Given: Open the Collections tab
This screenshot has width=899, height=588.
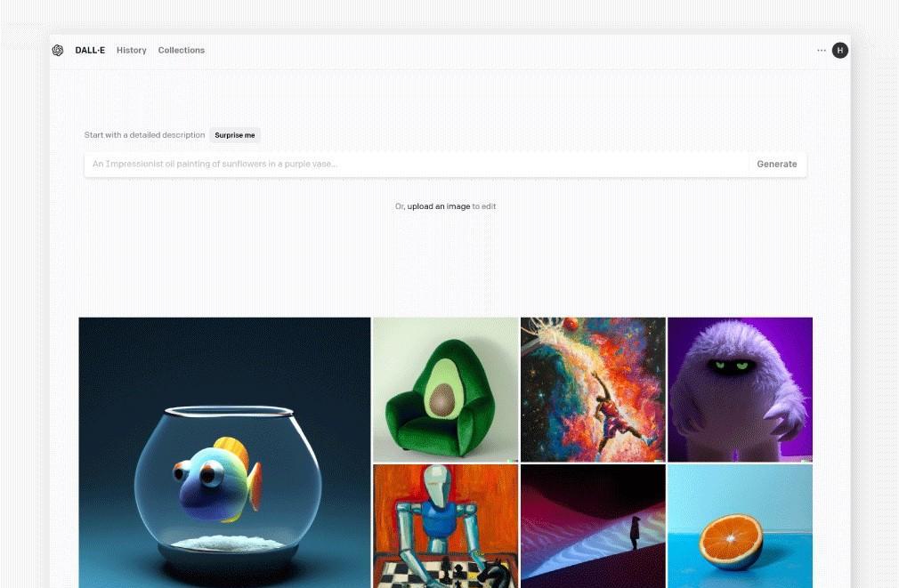Looking at the screenshot, I should 182,51.
